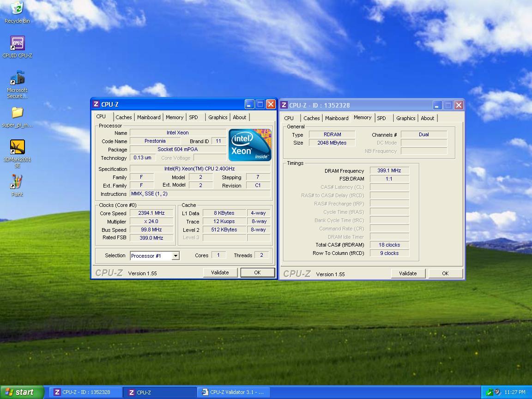The image size is (532, 399).
Task: Click Technology value 0.13 um
Action: [x=143, y=157]
